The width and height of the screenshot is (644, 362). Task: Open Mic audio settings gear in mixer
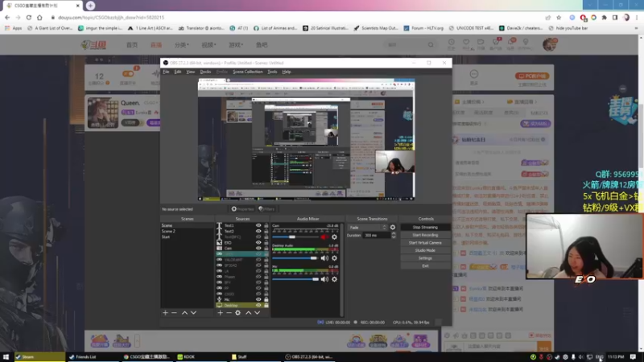(334, 279)
